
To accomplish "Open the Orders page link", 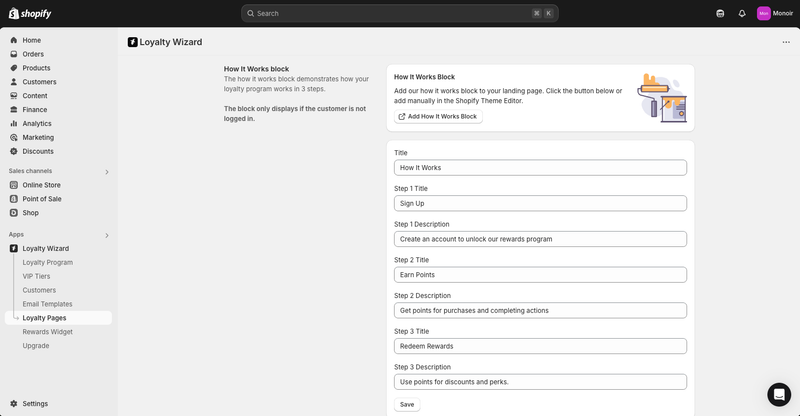I will [x=33, y=54].
